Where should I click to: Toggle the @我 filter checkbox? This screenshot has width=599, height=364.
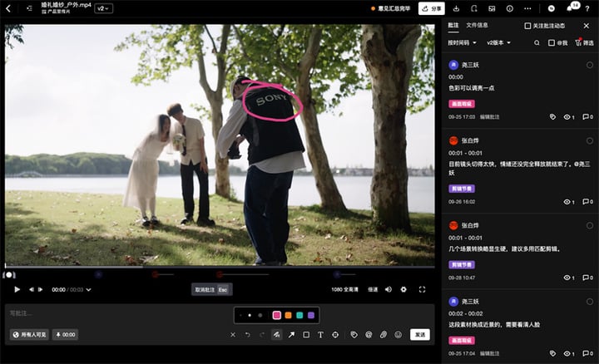(552, 42)
